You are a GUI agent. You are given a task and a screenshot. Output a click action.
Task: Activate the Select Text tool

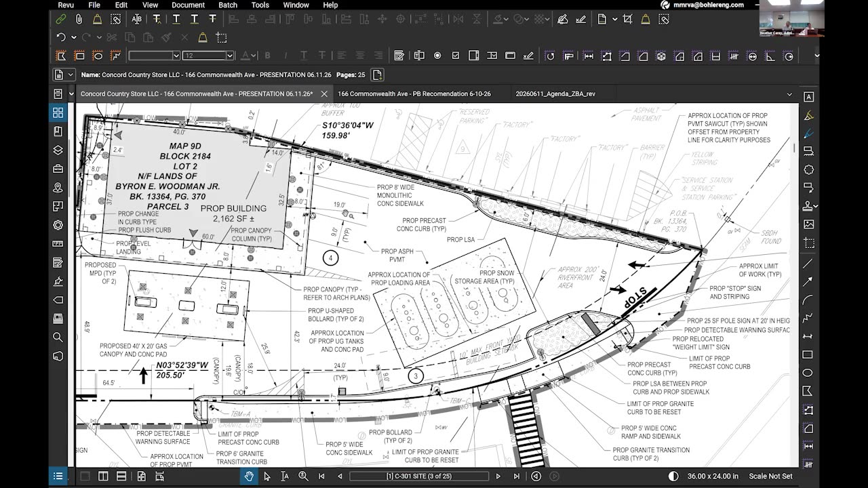point(285,476)
